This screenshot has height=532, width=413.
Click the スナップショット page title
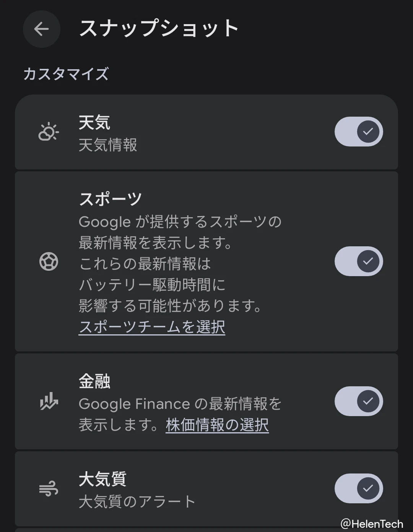click(x=159, y=29)
